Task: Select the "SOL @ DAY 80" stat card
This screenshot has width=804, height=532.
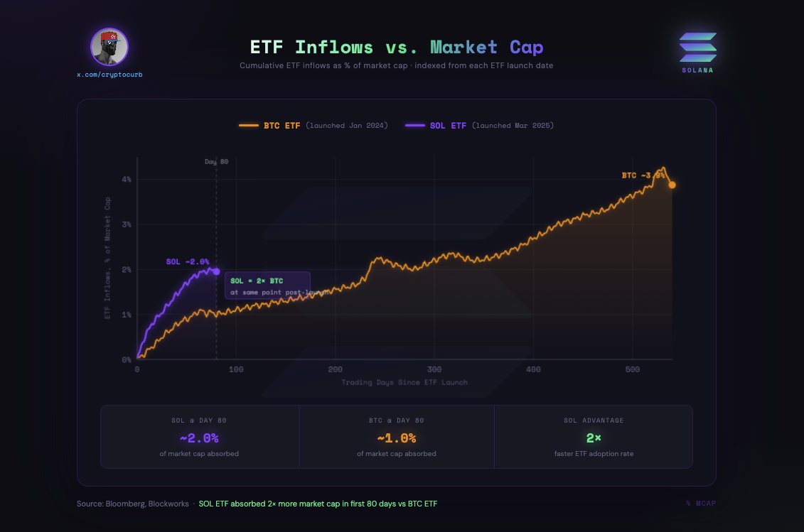Action: [199, 437]
